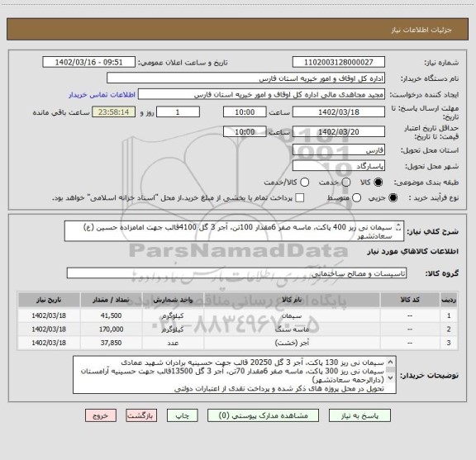476x460 pixels.
Task: Click the پاسخ به نیاز button
Action: coord(359,415)
